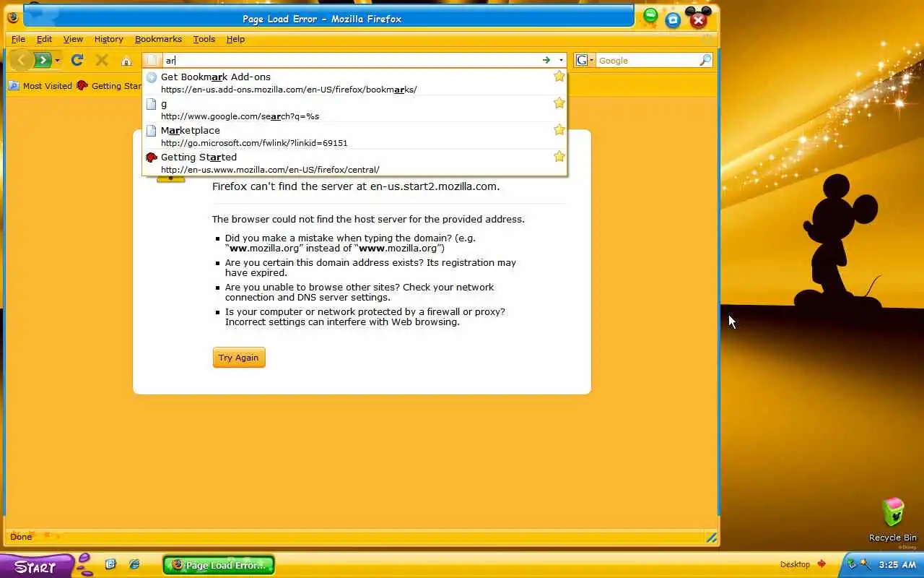Screen dimensions: 924x578
Task: Click the globe icon beside Get Bookmark Add-ons
Action: (152, 77)
